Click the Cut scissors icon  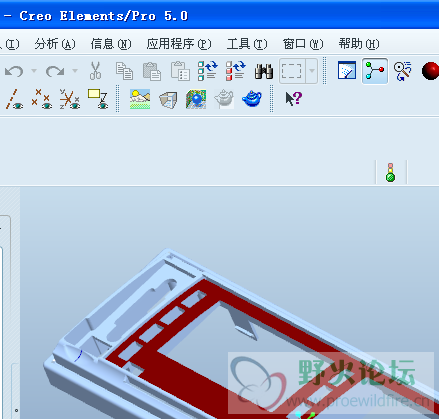(x=95, y=71)
